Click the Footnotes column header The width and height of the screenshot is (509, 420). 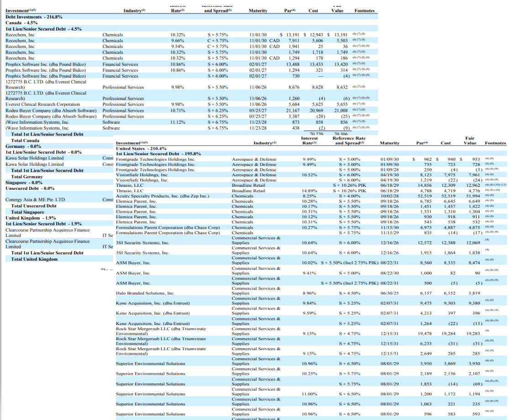tap(364, 10)
